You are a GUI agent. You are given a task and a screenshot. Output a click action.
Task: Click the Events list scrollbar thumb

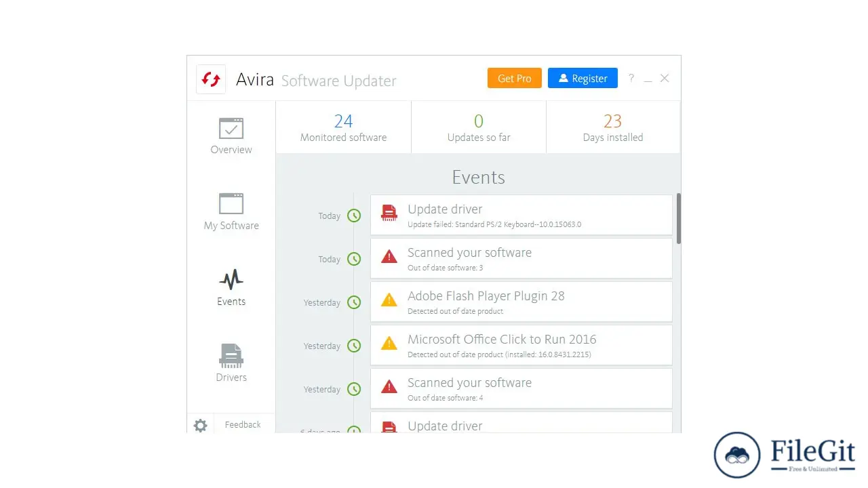pyautogui.click(x=678, y=218)
